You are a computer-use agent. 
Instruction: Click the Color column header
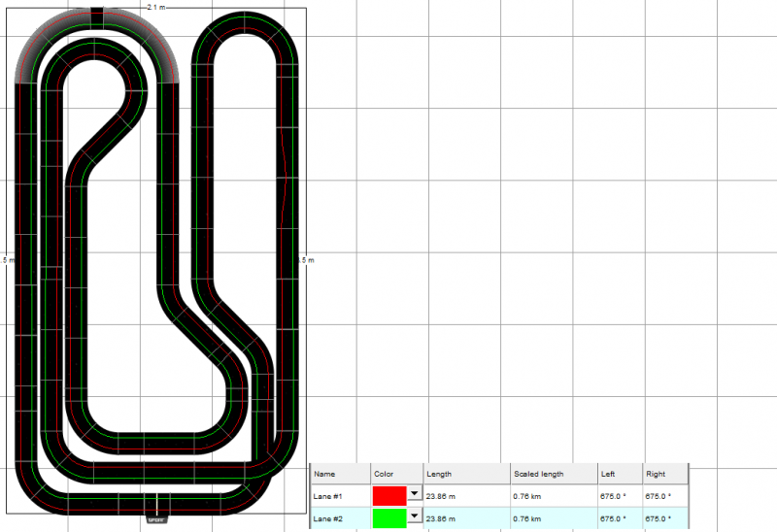click(x=396, y=474)
